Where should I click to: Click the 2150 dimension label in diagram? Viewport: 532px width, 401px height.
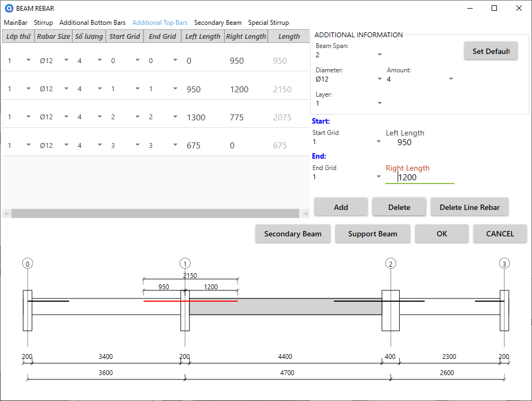(190, 275)
